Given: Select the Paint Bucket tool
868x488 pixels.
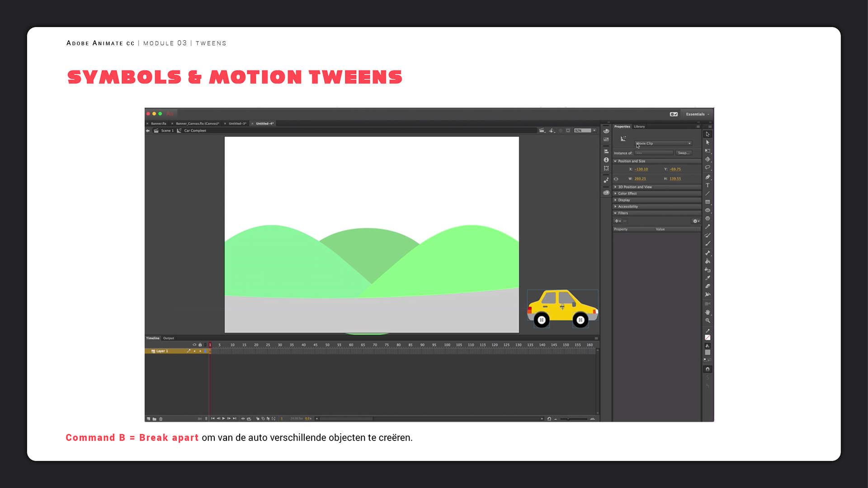Looking at the screenshot, I should click(x=708, y=261).
